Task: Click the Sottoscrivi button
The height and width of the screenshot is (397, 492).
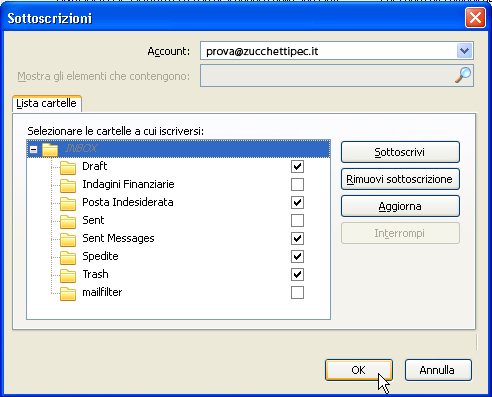Action: tap(400, 152)
